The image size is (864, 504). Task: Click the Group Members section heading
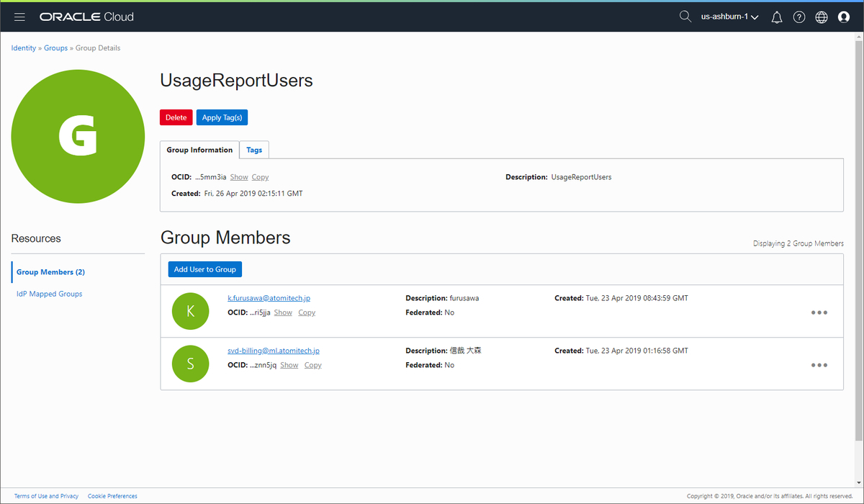[225, 238]
